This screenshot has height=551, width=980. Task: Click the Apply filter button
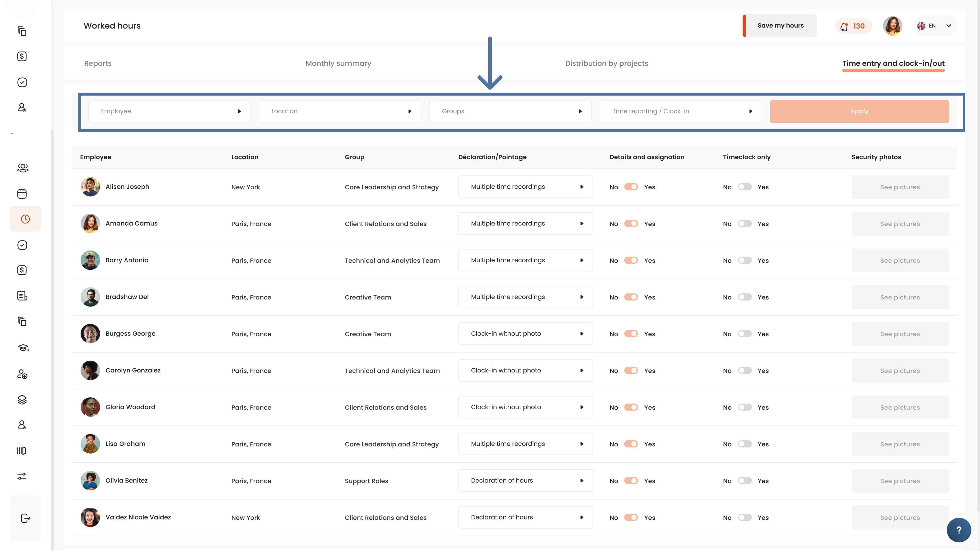(x=859, y=111)
